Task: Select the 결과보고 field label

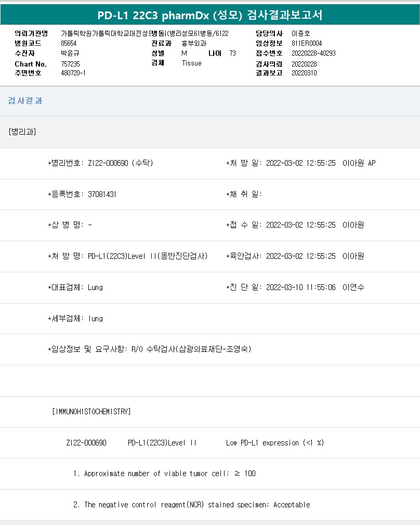Action: (269, 73)
